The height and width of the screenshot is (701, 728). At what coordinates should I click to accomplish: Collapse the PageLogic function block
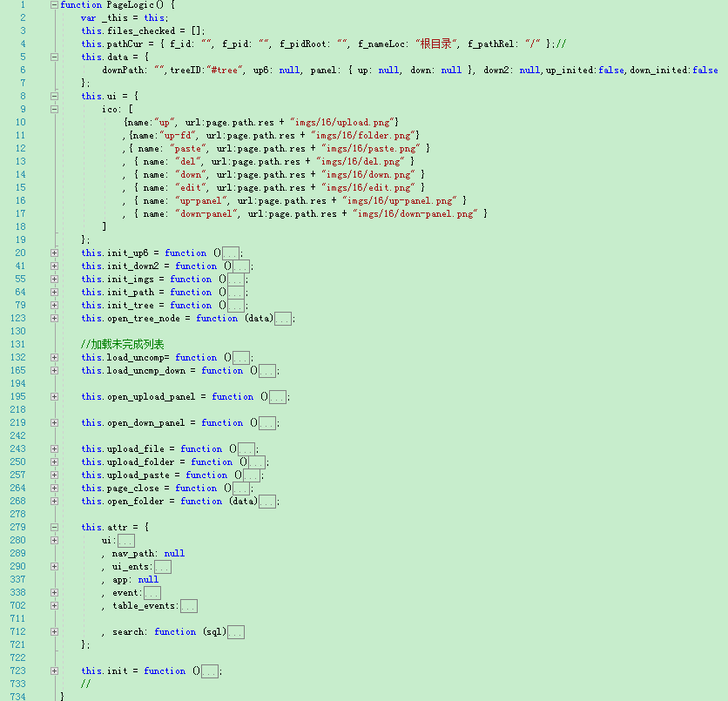54,4
